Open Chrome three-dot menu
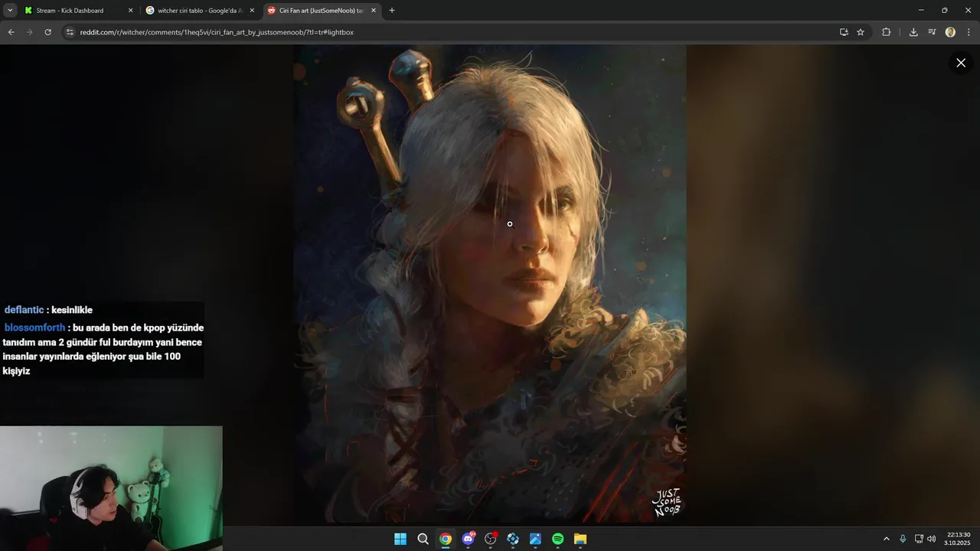This screenshot has width=980, height=551. pos(969,32)
